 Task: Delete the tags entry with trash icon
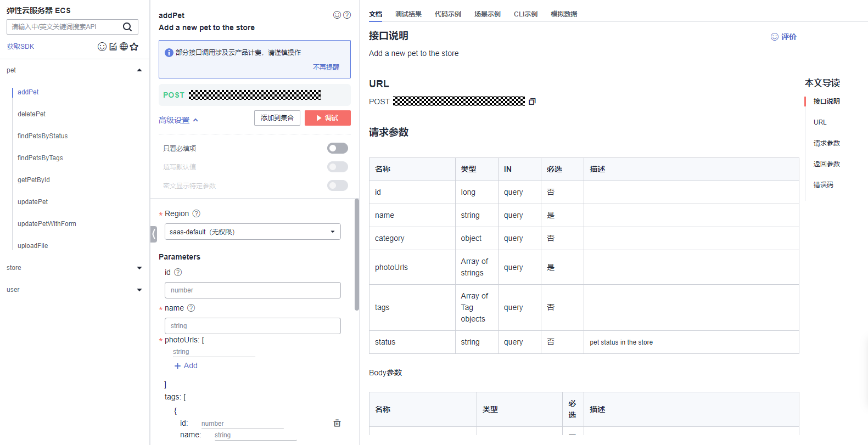[x=337, y=423]
